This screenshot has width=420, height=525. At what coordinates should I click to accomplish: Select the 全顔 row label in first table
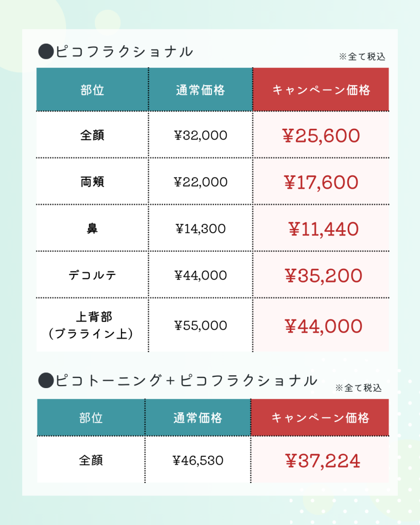(x=92, y=135)
